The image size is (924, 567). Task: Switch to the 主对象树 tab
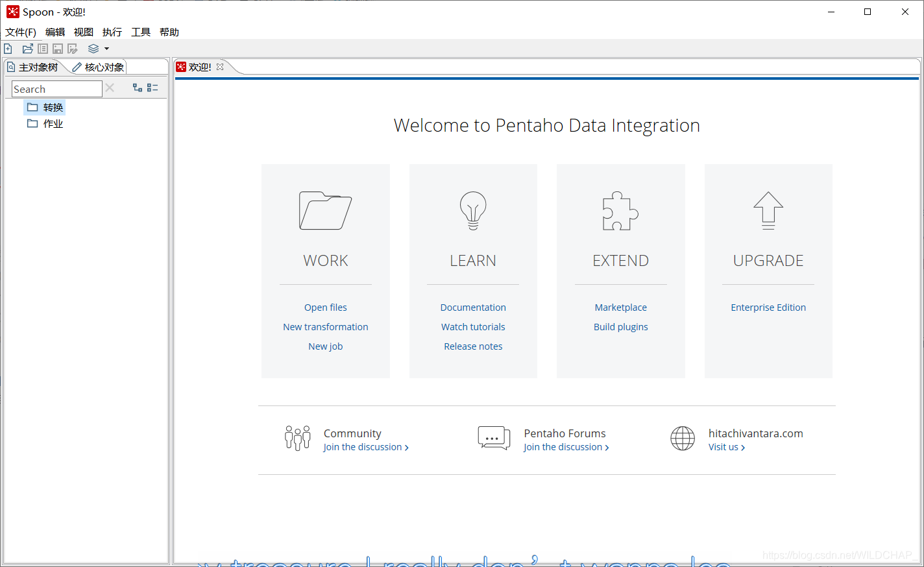click(32, 67)
